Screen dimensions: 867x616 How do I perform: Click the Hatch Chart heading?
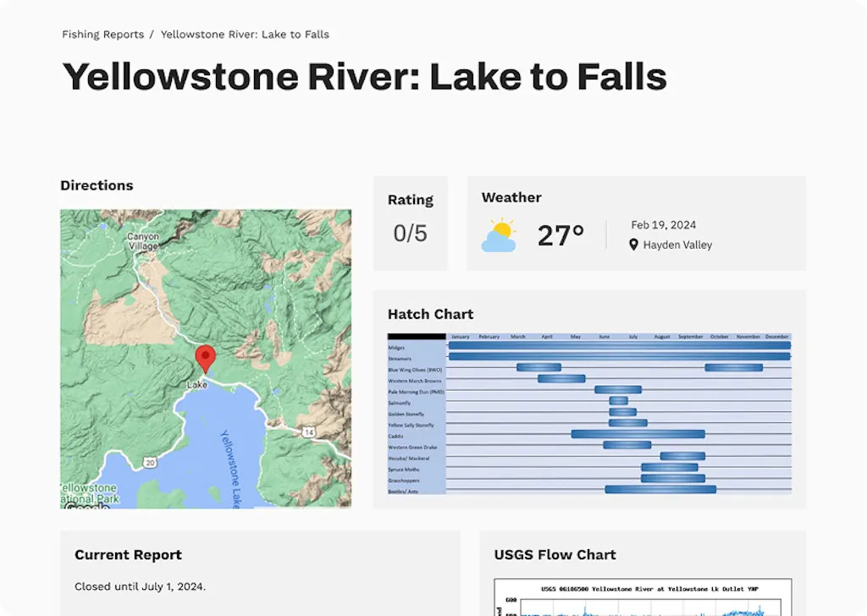(431, 314)
